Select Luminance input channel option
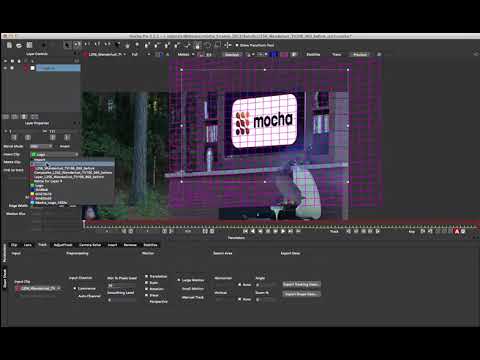480x360 pixels. click(x=75, y=288)
